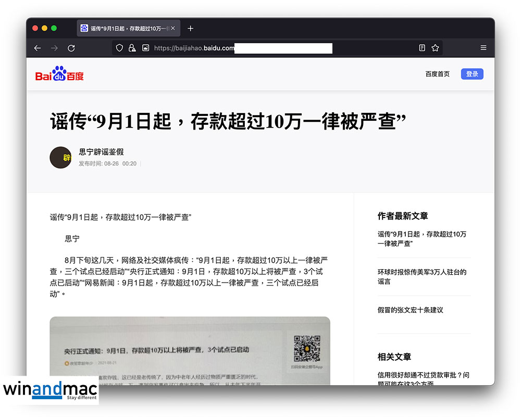Open the author name 思宁辟谣鉴假
The image size is (521, 420).
click(101, 152)
